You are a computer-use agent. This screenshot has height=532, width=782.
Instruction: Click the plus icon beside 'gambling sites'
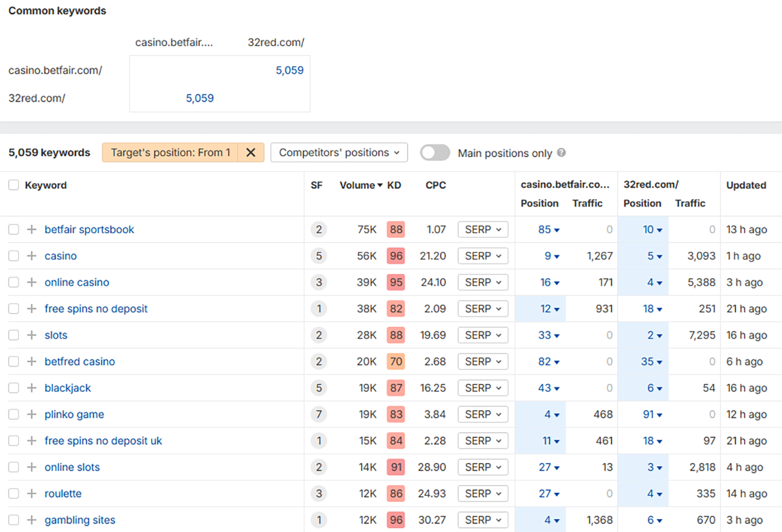click(31, 520)
